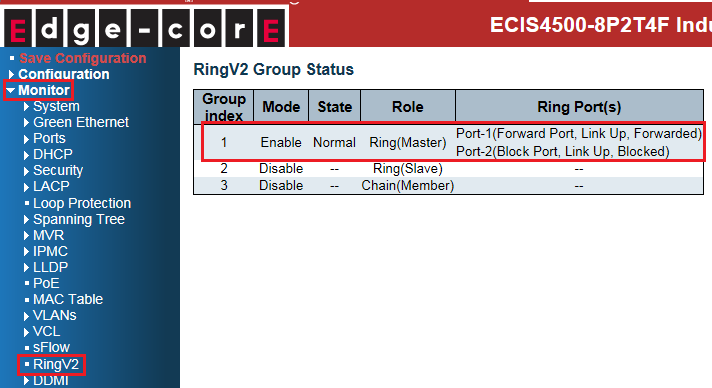Click Save Configuration link

pos(83,58)
